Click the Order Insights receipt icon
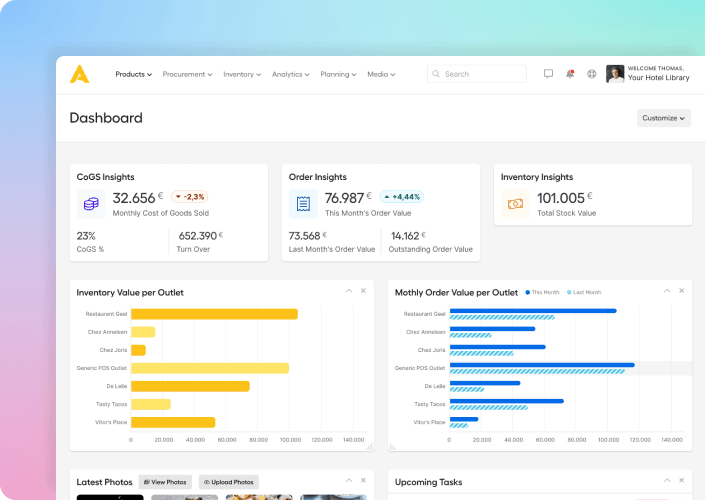The width and height of the screenshot is (705, 503). pyautogui.click(x=303, y=204)
